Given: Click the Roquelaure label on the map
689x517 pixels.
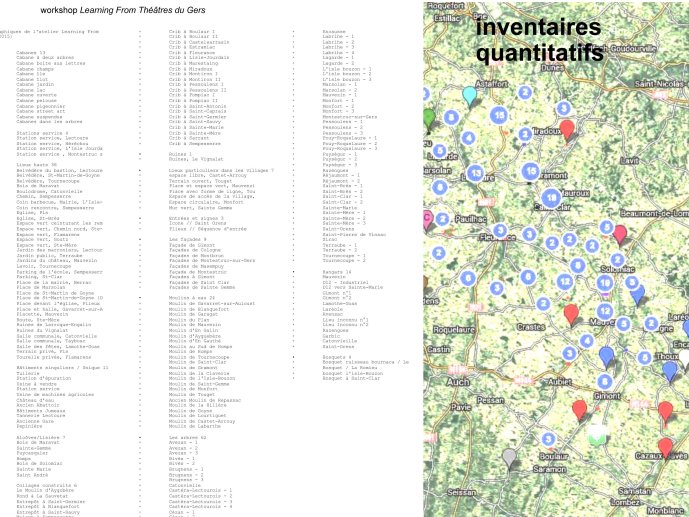Looking at the screenshot, I should (x=454, y=329).
